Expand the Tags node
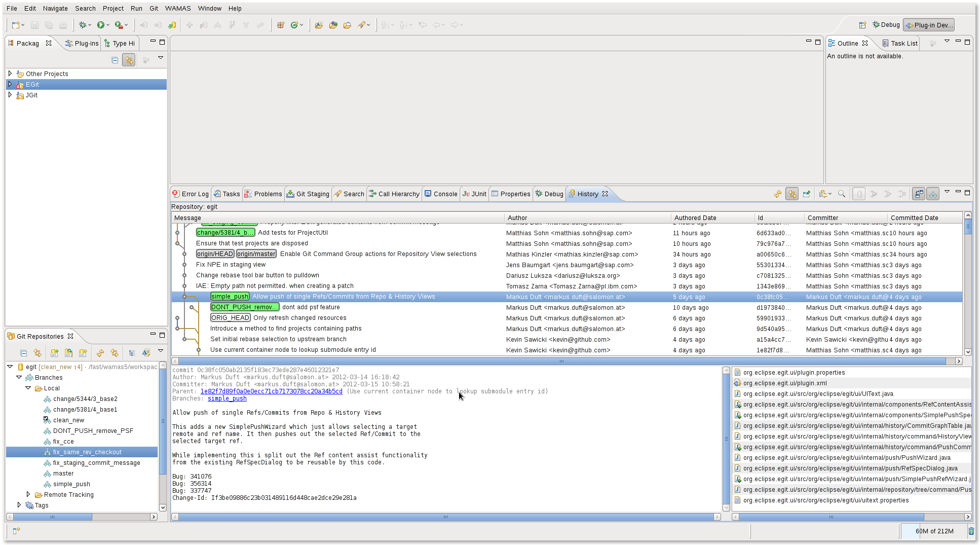This screenshot has width=980, height=545. pyautogui.click(x=19, y=505)
